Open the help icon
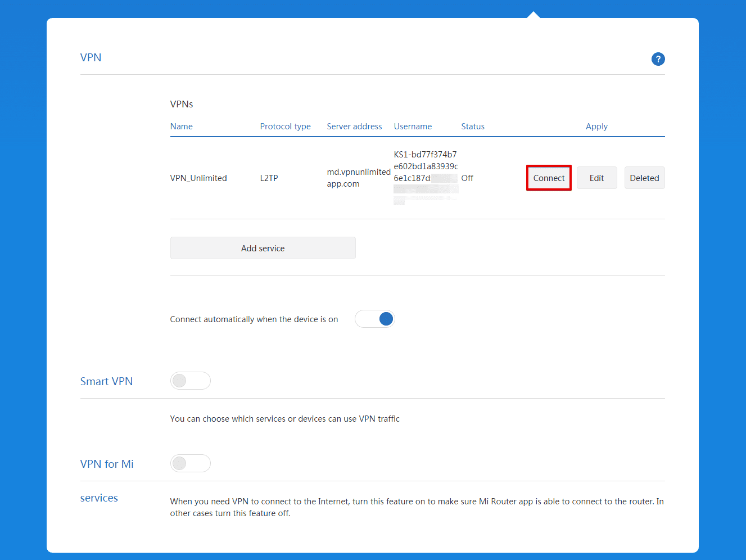The height and width of the screenshot is (560, 746). tap(658, 58)
